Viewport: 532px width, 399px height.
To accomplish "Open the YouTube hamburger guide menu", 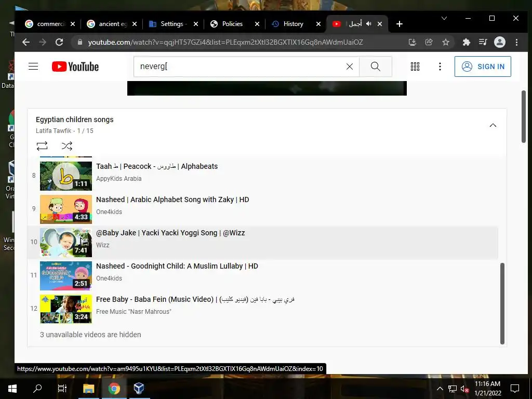I will click(x=33, y=66).
